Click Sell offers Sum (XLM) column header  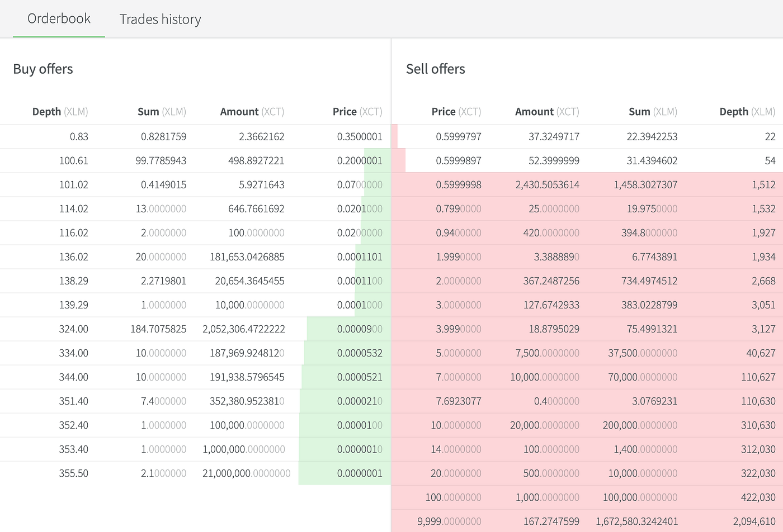(653, 111)
